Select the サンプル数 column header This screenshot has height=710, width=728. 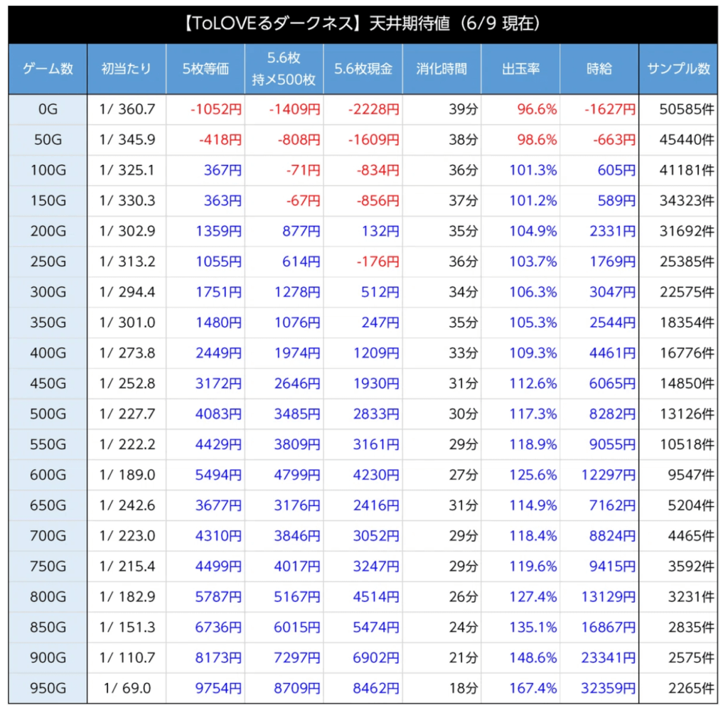(678, 69)
